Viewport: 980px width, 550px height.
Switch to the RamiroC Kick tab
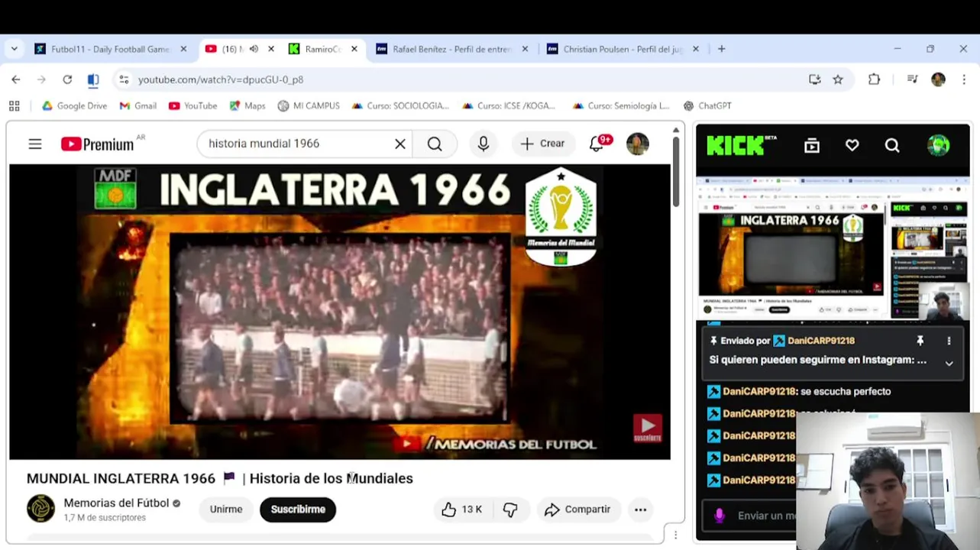[322, 49]
